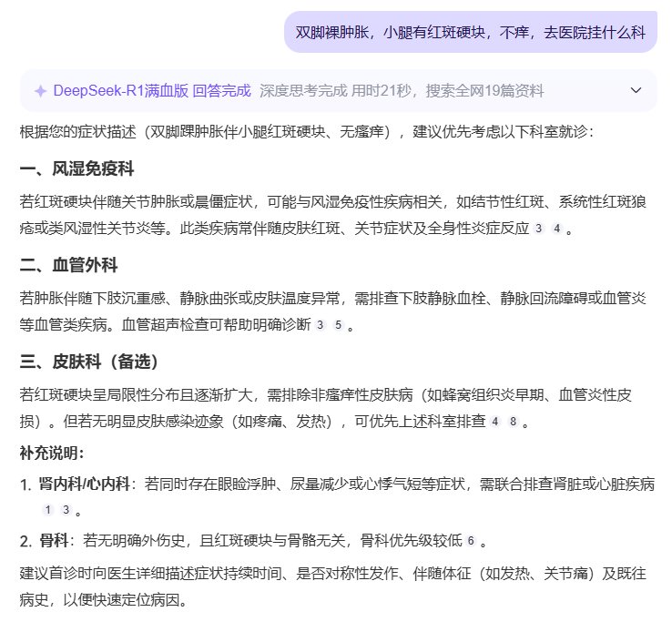Open citation 5 in 血管外科 paragraph
The width and height of the screenshot is (672, 622).
338,325
